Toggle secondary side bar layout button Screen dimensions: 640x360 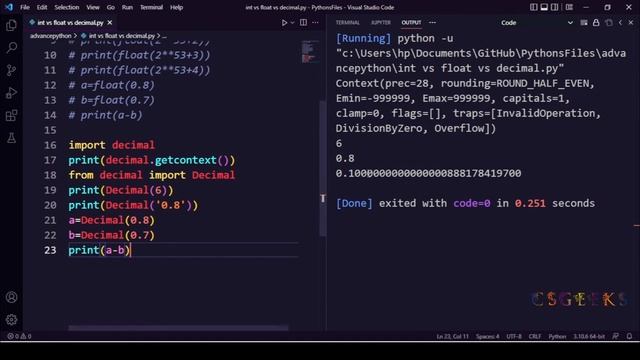[555, 7]
